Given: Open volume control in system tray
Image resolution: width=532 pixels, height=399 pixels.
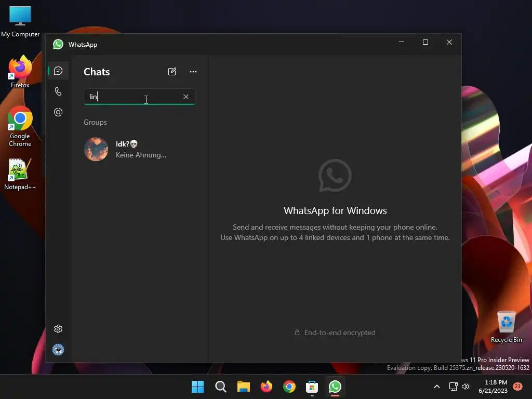Looking at the screenshot, I should point(465,387).
